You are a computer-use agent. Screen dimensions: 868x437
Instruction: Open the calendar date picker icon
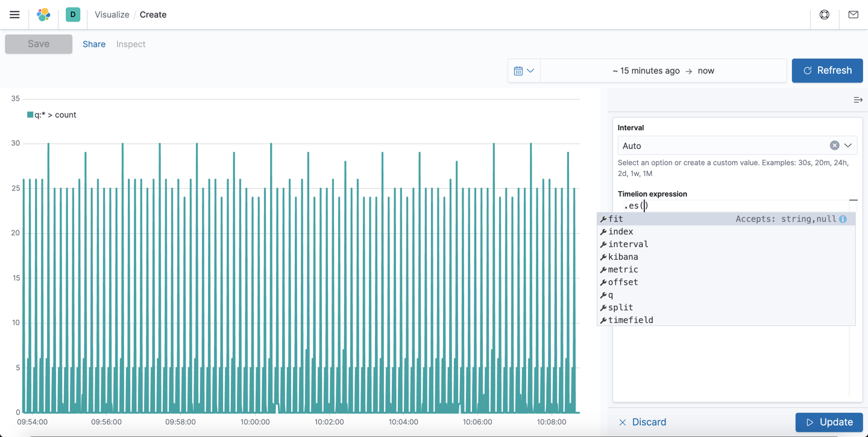click(519, 71)
